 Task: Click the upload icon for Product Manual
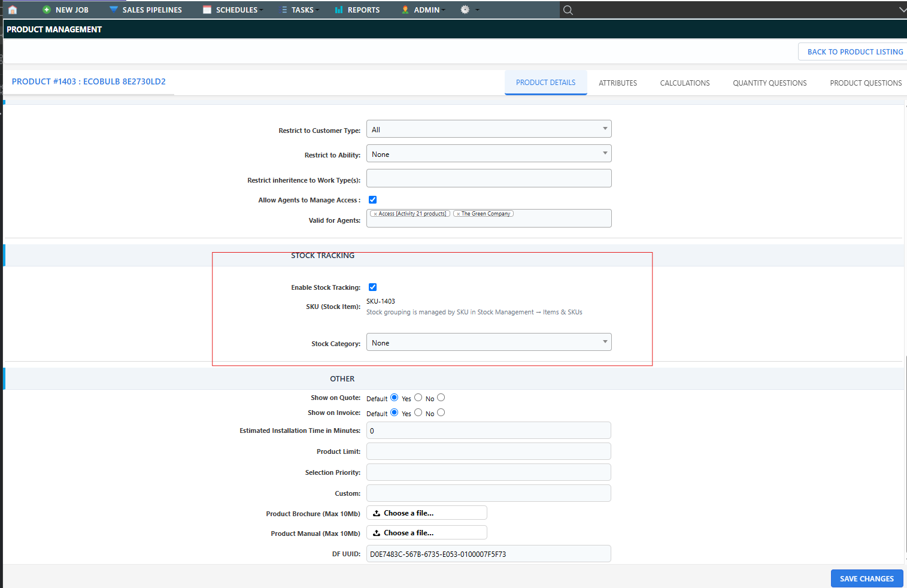(377, 533)
